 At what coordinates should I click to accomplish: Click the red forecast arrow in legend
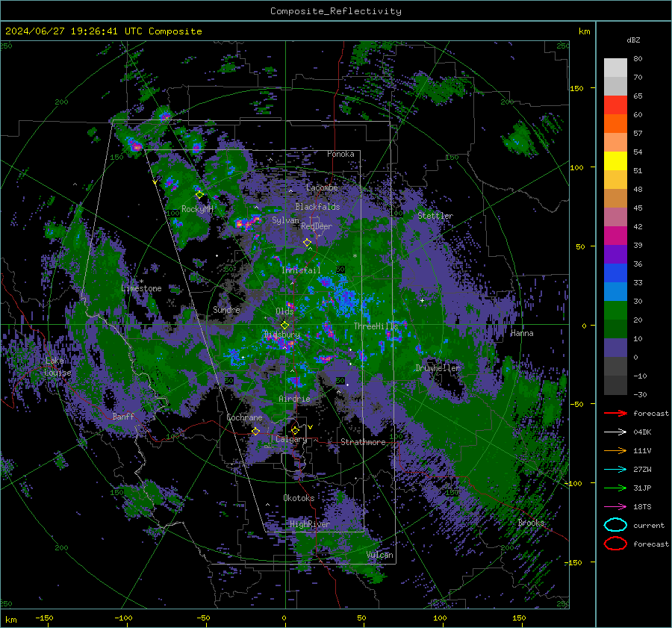tap(615, 413)
